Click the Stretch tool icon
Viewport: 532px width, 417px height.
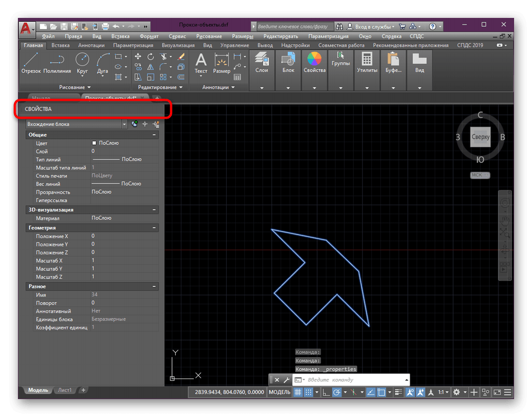(x=138, y=77)
